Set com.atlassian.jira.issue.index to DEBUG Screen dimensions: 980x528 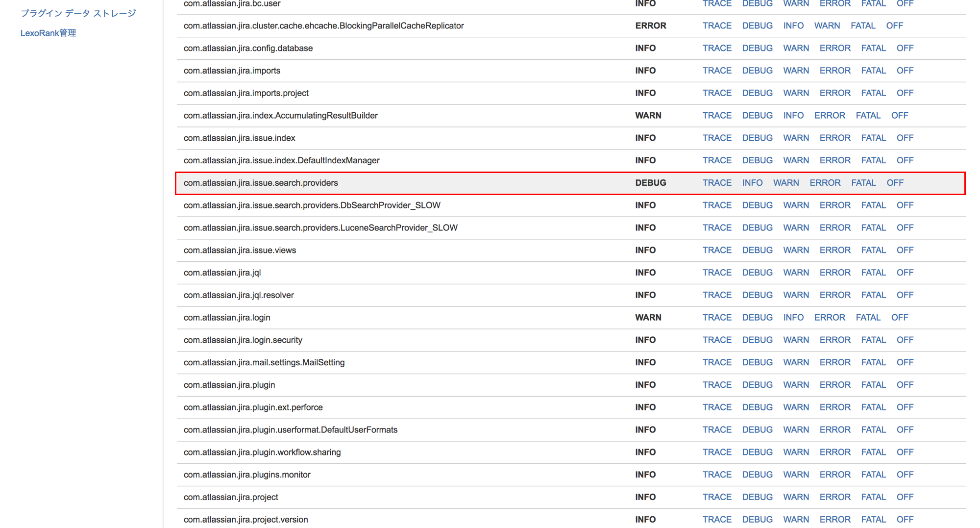757,138
